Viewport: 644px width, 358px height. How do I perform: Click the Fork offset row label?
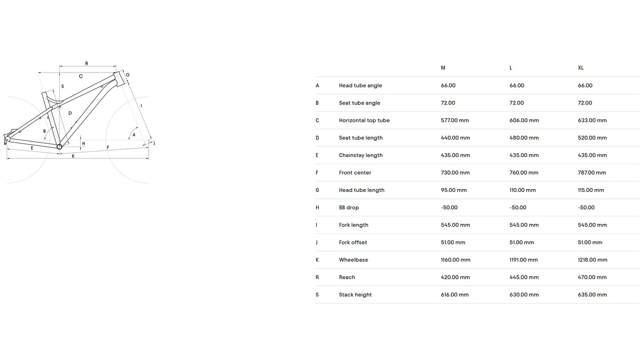[353, 242]
